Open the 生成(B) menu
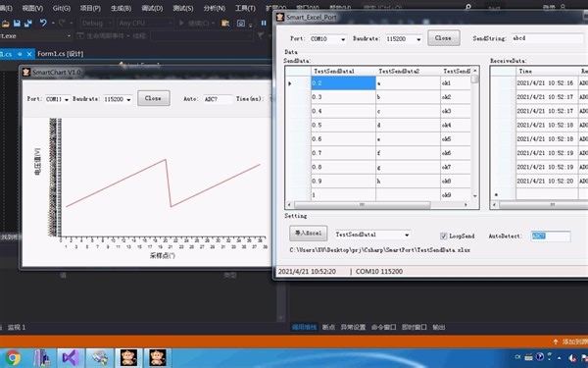This screenshot has height=368, width=588. click(x=122, y=8)
